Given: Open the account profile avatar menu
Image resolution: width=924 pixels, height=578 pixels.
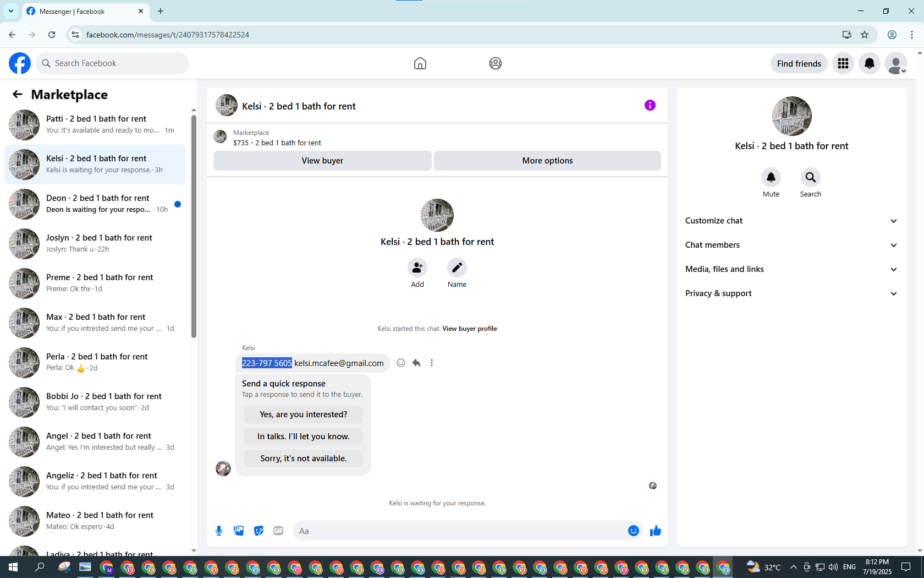Looking at the screenshot, I should tap(896, 63).
